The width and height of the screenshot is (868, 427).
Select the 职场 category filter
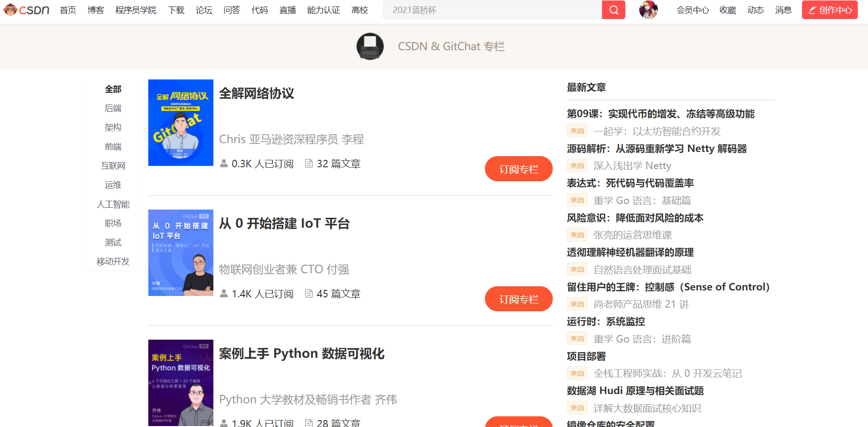click(x=113, y=223)
